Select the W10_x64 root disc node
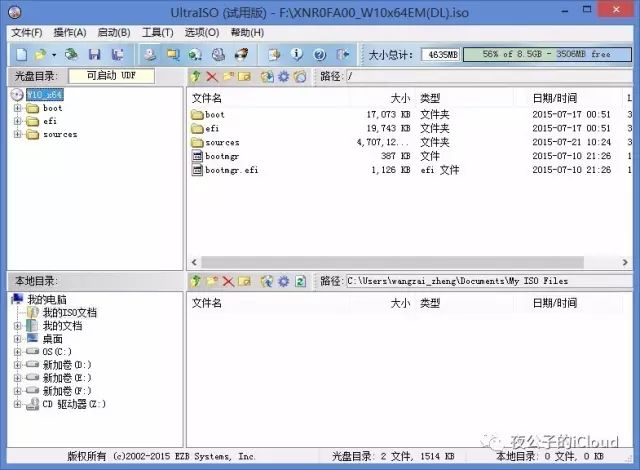The height and width of the screenshot is (470, 640). pyautogui.click(x=44, y=95)
